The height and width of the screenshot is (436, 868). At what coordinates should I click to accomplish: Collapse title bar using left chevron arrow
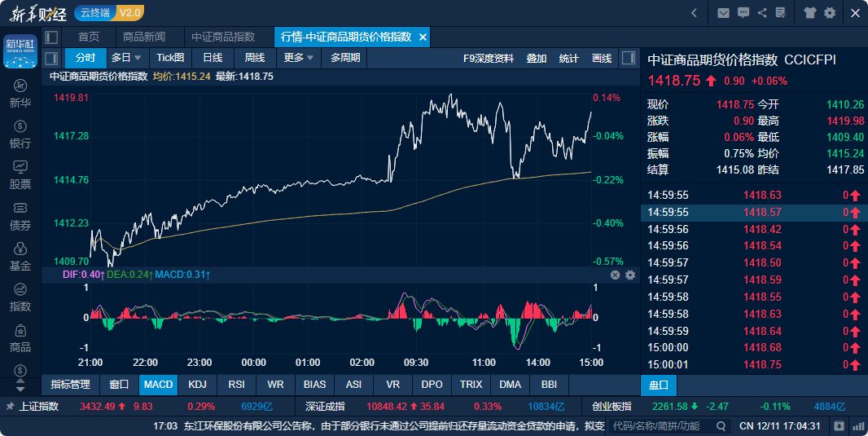694,12
